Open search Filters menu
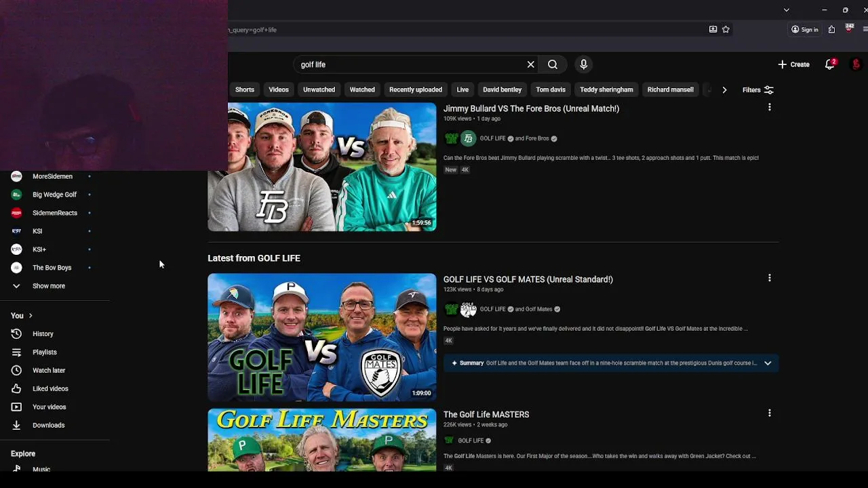 [x=757, y=89]
